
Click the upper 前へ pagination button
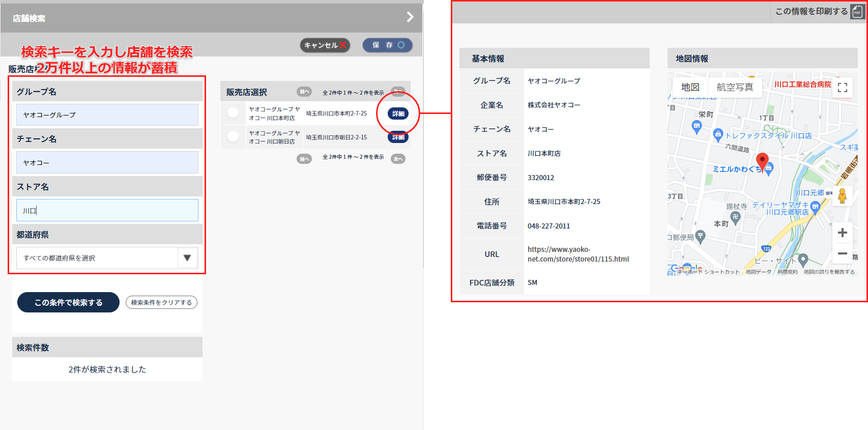tap(304, 92)
